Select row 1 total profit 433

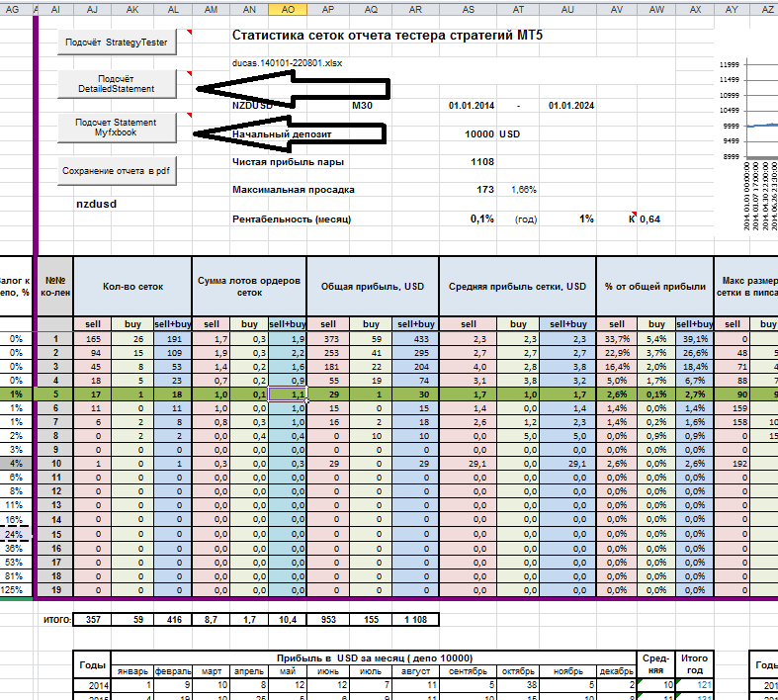pyautogui.click(x=416, y=339)
